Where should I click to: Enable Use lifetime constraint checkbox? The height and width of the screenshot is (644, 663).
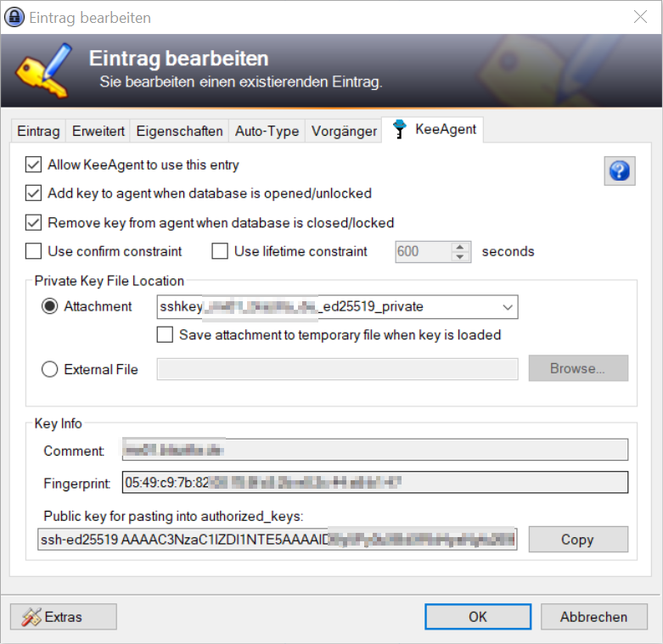tap(220, 251)
